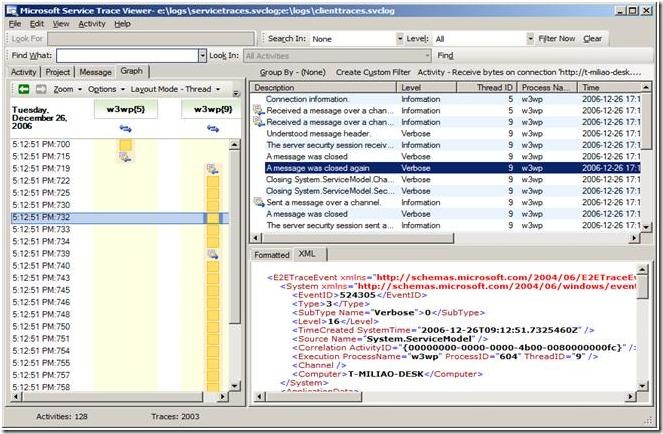Image resolution: width=663 pixels, height=434 pixels.
Task: Click the Activity - Receive bytes on connection label
Action: pyautogui.click(x=529, y=72)
